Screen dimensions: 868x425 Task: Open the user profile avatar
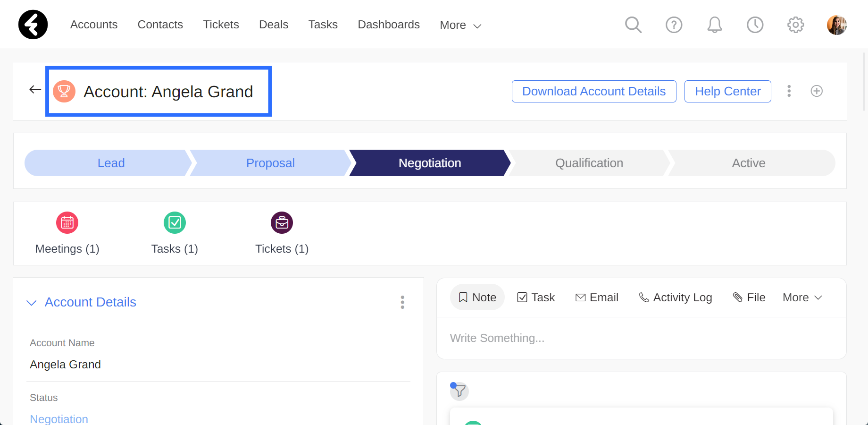pyautogui.click(x=836, y=25)
